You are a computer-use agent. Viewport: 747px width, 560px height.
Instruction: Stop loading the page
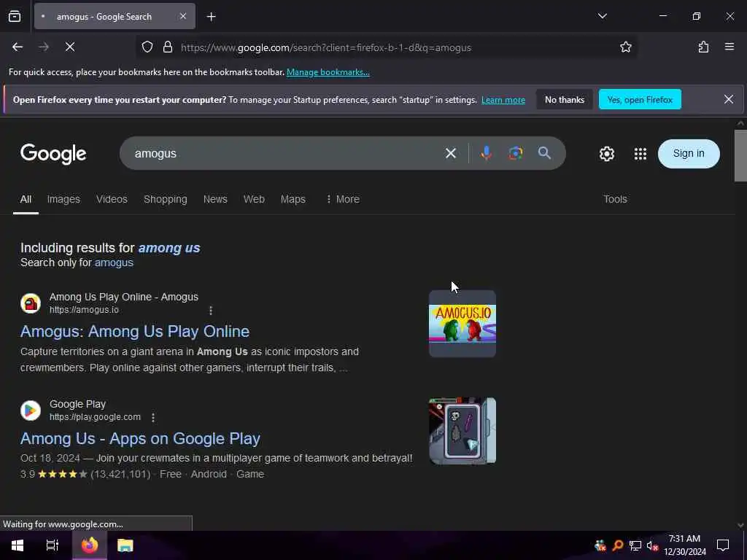70,47
